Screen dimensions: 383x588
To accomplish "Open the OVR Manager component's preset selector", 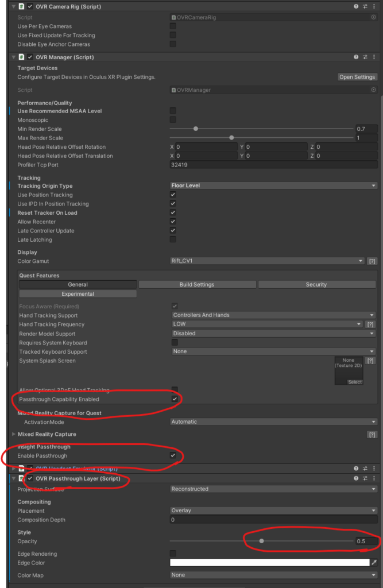I will click(365, 57).
